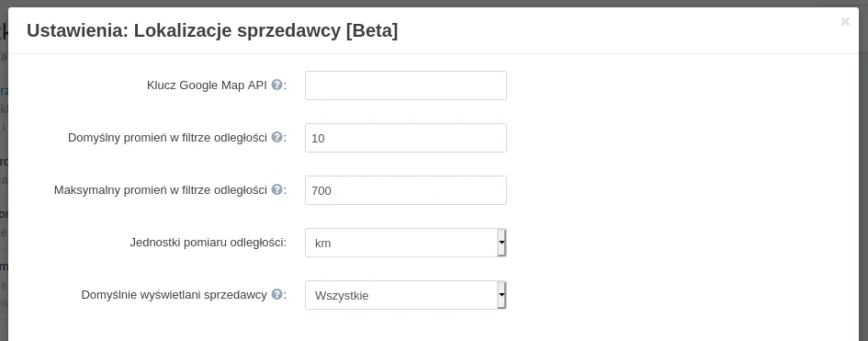
Task: Click the Jednostki pomiaru odległości label
Action: (x=209, y=242)
